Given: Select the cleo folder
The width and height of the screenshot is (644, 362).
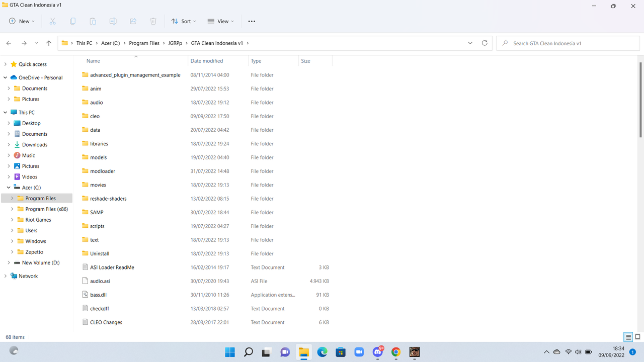Looking at the screenshot, I should (x=95, y=116).
